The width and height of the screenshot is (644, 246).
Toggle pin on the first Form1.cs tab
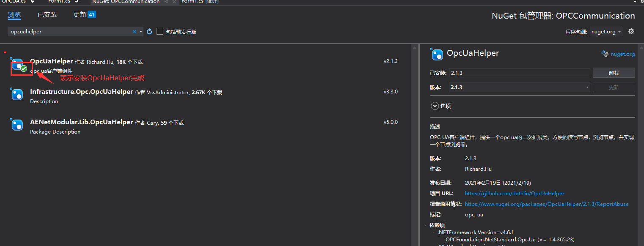tap(77, 2)
